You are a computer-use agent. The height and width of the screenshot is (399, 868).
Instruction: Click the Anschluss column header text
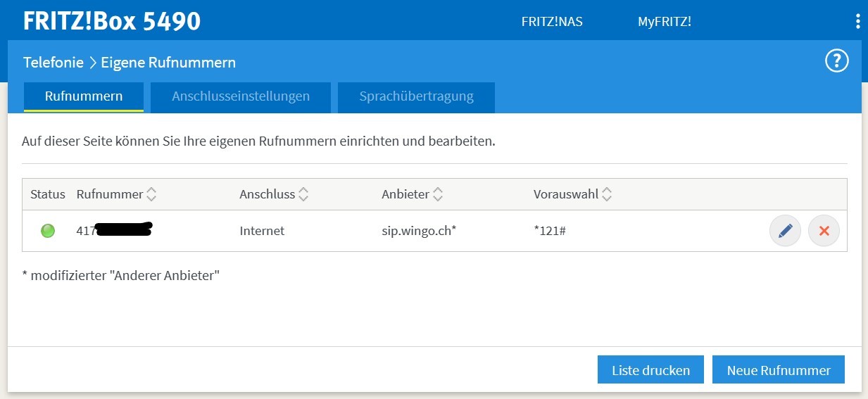coord(268,194)
